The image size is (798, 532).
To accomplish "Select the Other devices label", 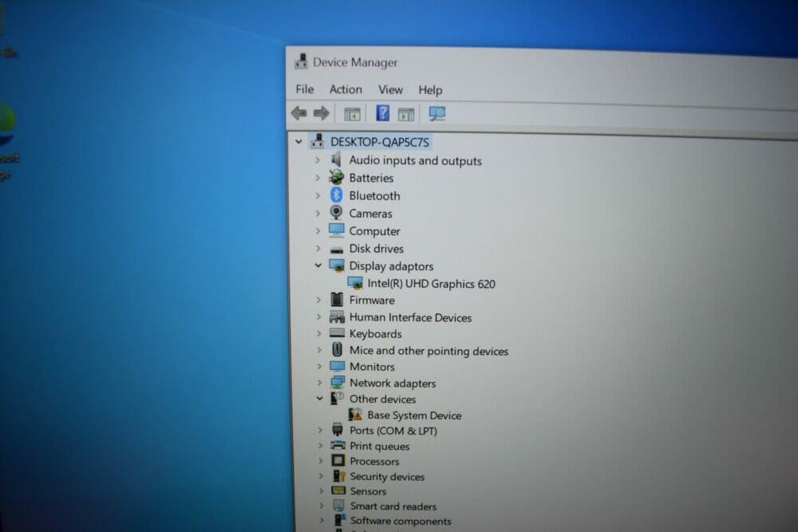I will [x=382, y=400].
